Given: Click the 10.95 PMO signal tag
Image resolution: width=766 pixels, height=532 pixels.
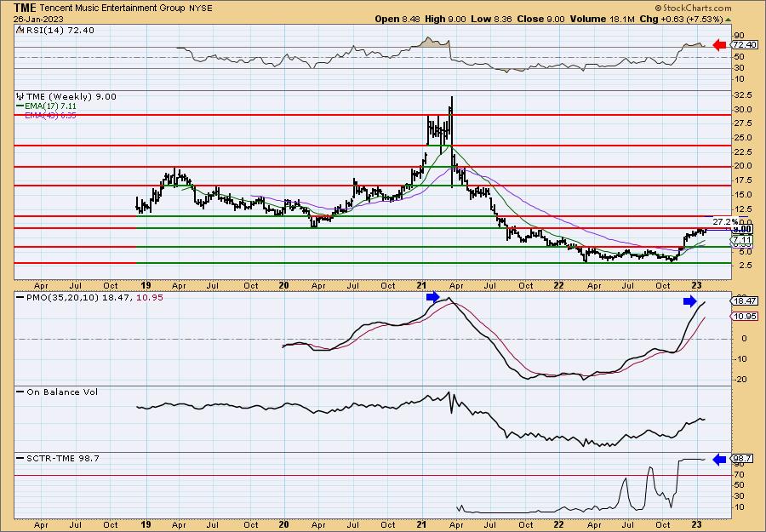Looking at the screenshot, I should coord(745,317).
